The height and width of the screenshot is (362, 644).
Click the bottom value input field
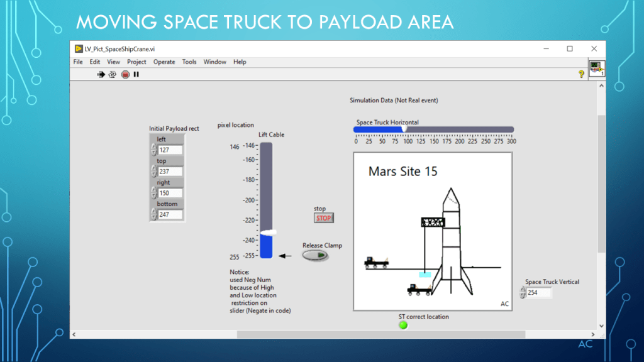point(170,215)
